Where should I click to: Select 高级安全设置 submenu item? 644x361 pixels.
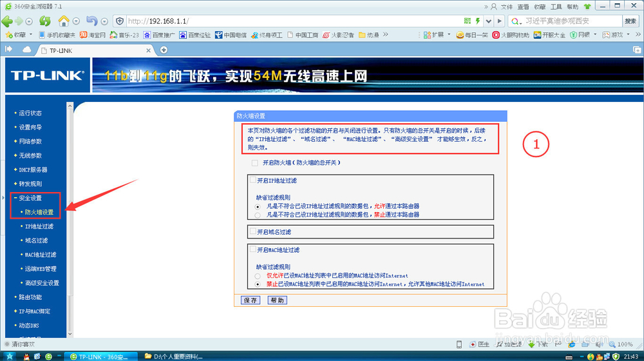pyautogui.click(x=42, y=283)
